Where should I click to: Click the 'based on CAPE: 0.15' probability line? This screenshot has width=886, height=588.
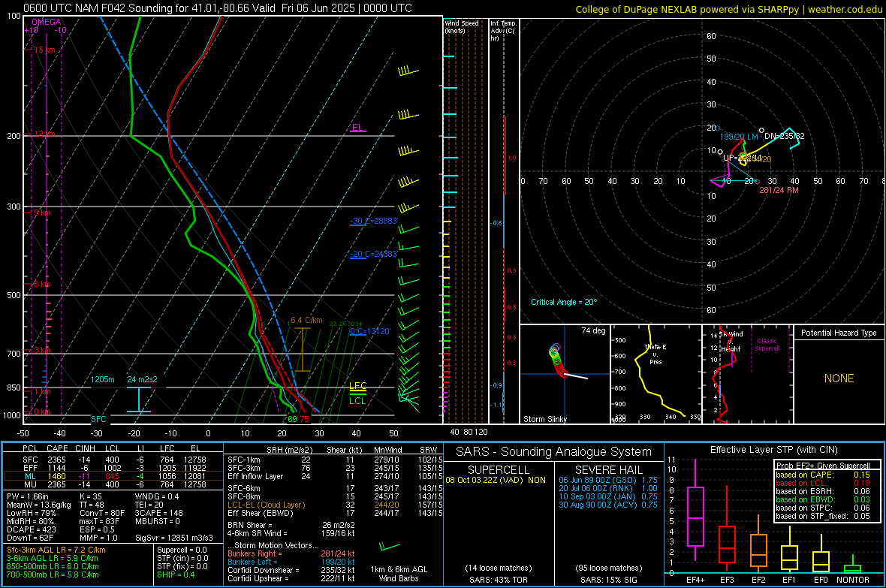pyautogui.click(x=823, y=475)
